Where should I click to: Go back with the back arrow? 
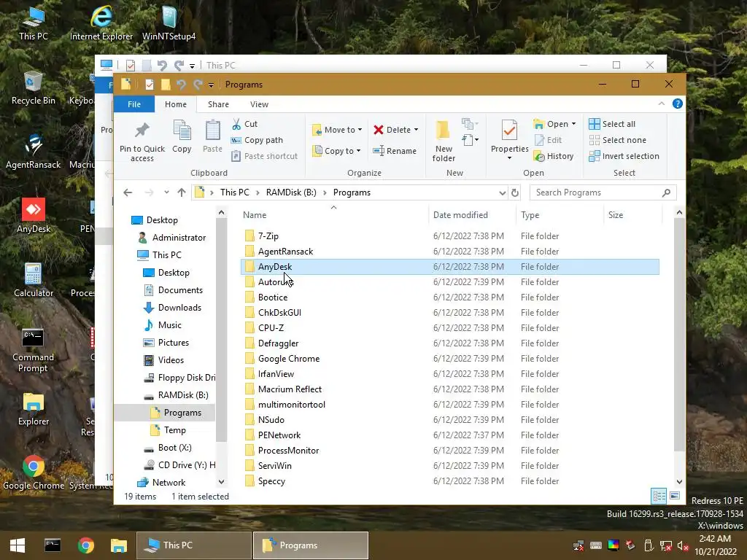click(128, 192)
